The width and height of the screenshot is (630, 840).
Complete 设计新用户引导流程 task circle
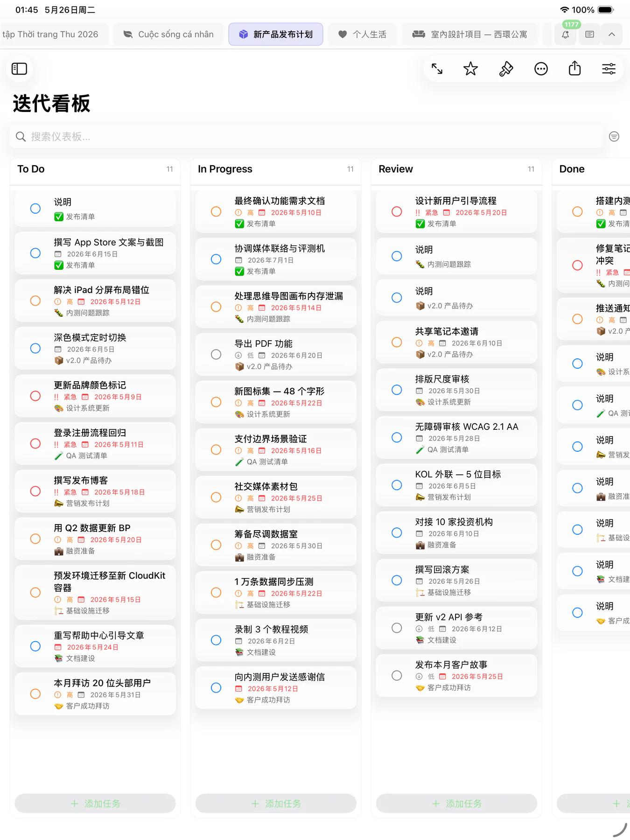pyautogui.click(x=397, y=211)
